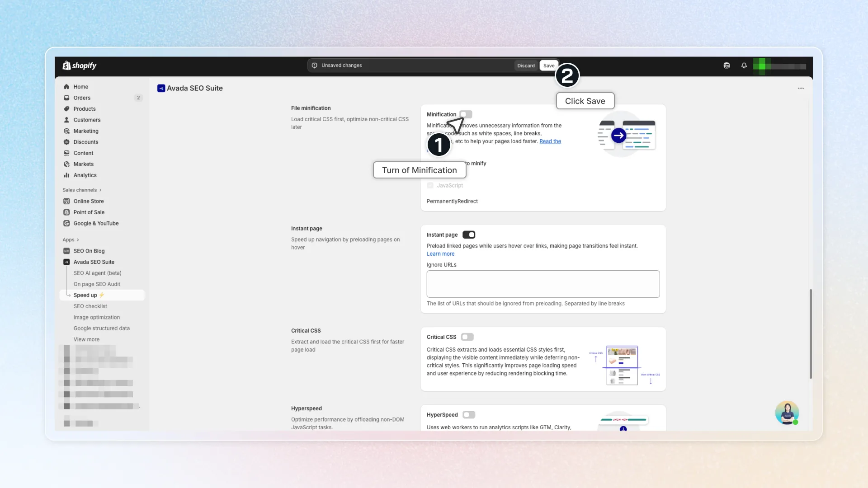Viewport: 868px width, 488px height.
Task: Open SEO checklist
Action: (90, 306)
